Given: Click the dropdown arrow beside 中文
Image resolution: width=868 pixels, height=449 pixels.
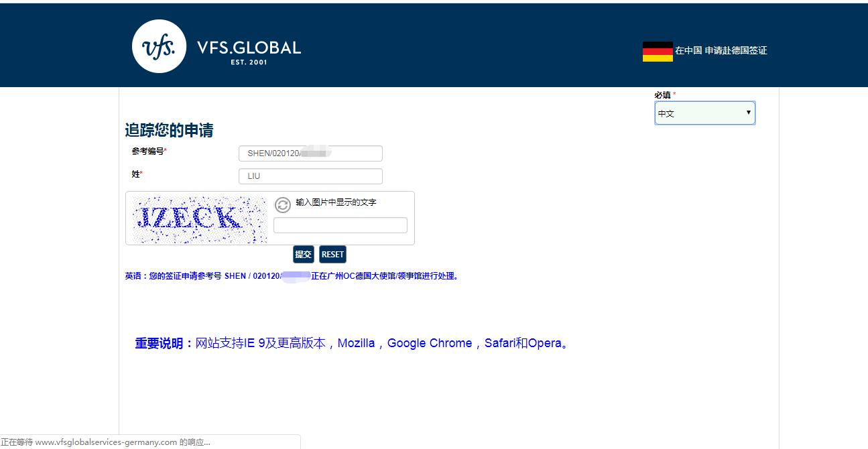Looking at the screenshot, I should 749,113.
